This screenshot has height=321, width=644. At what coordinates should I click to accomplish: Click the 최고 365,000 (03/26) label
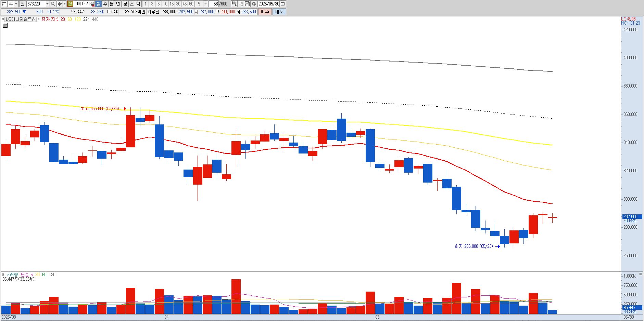tap(100, 109)
